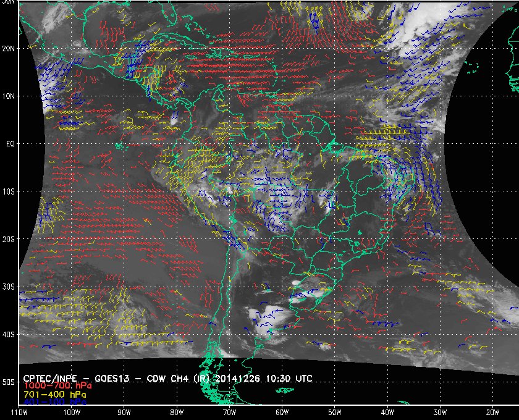Screen dimensions: 519x420
Task: Select the EQ equator label
Action: pyautogui.click(x=11, y=144)
